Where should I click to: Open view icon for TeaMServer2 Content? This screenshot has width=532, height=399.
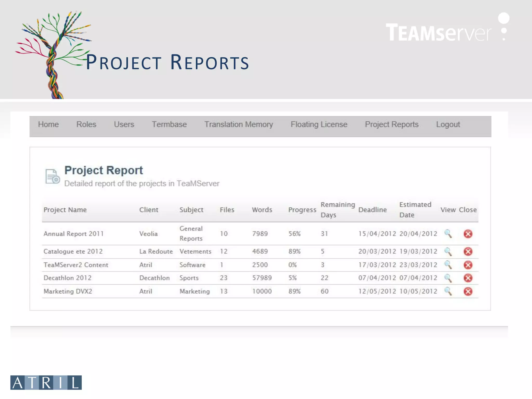click(x=448, y=265)
